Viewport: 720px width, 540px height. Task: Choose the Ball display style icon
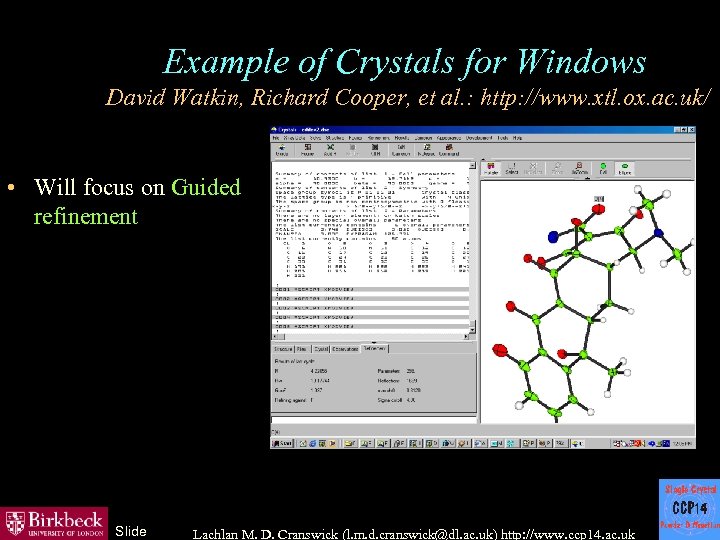603,169
